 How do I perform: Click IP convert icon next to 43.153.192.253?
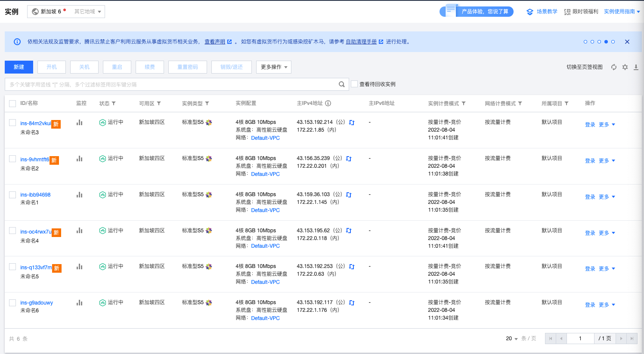(352, 267)
